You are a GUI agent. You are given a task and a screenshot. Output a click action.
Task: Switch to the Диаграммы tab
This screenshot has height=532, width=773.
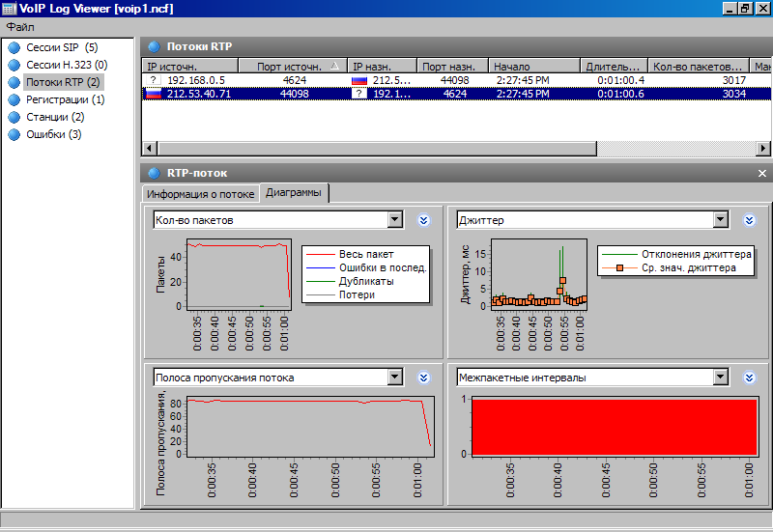point(294,192)
